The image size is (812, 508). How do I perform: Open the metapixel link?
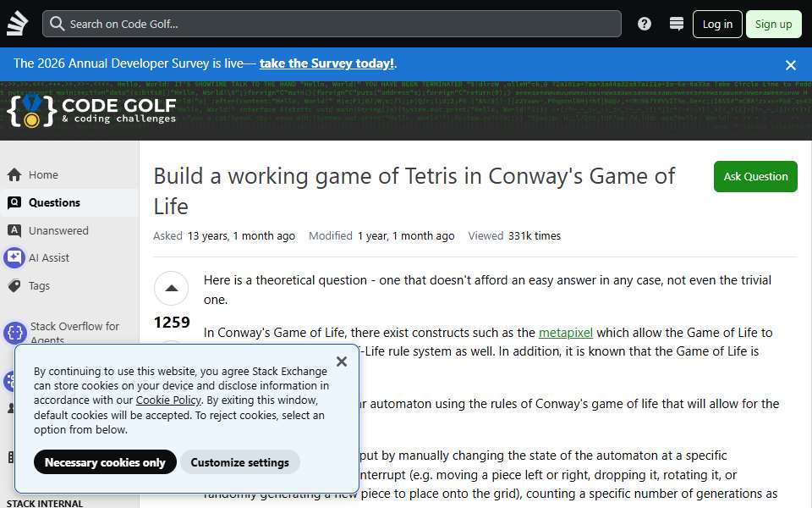(x=566, y=332)
